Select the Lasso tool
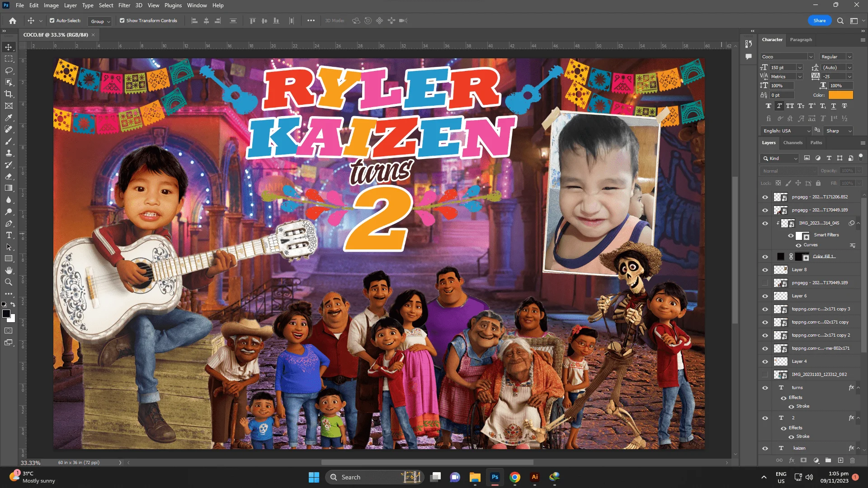 (9, 70)
